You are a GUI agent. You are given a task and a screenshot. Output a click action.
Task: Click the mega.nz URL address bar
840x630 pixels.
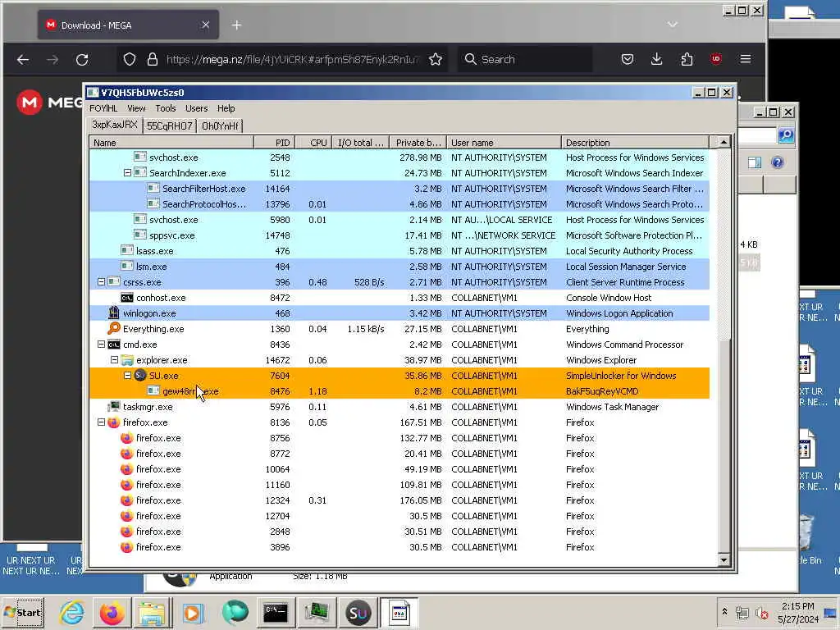(293, 59)
